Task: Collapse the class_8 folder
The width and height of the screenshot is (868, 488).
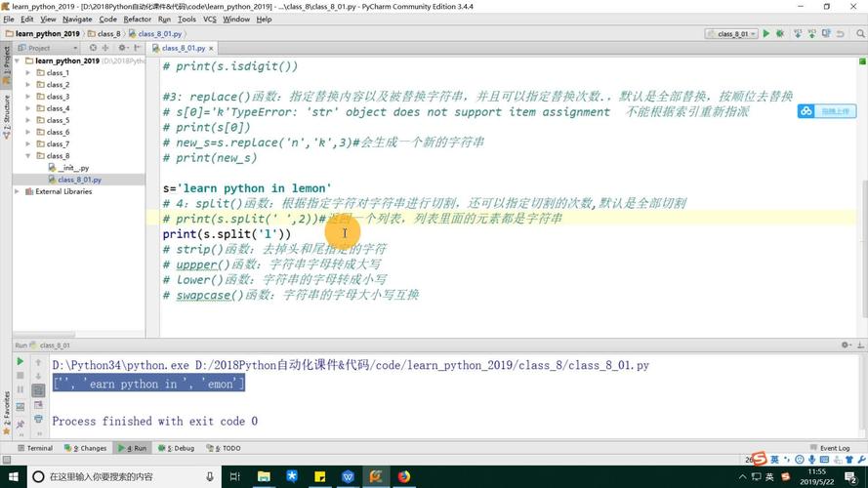Action: 28,156
